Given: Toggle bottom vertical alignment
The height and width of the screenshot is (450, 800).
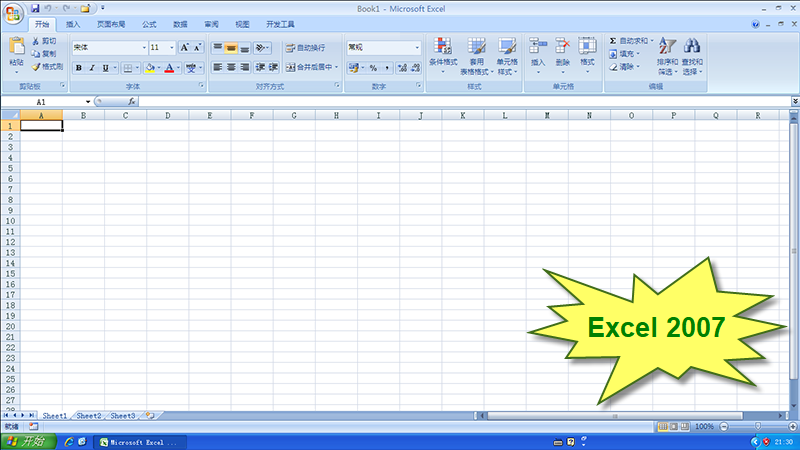Looking at the screenshot, I should (244, 48).
